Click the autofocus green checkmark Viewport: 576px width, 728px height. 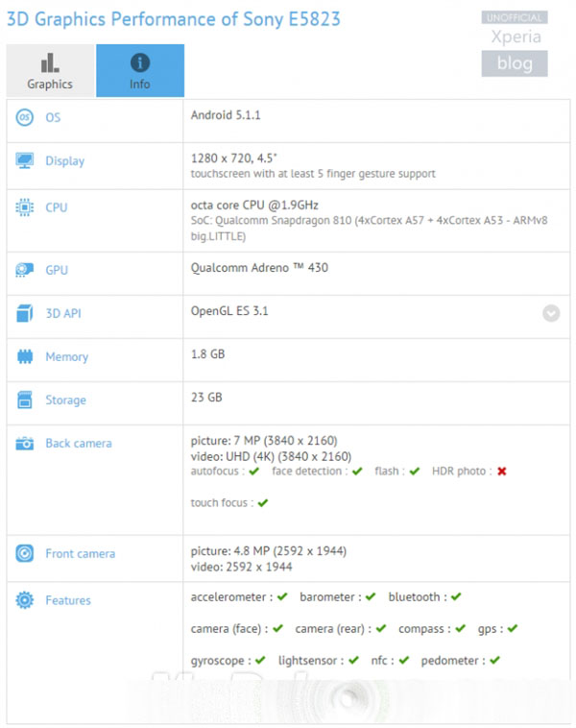click(253, 472)
